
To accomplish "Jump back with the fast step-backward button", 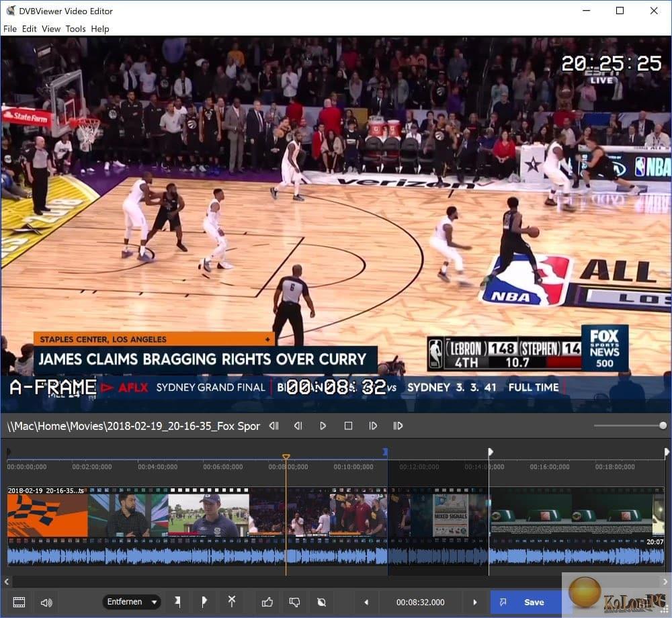I will (x=274, y=426).
